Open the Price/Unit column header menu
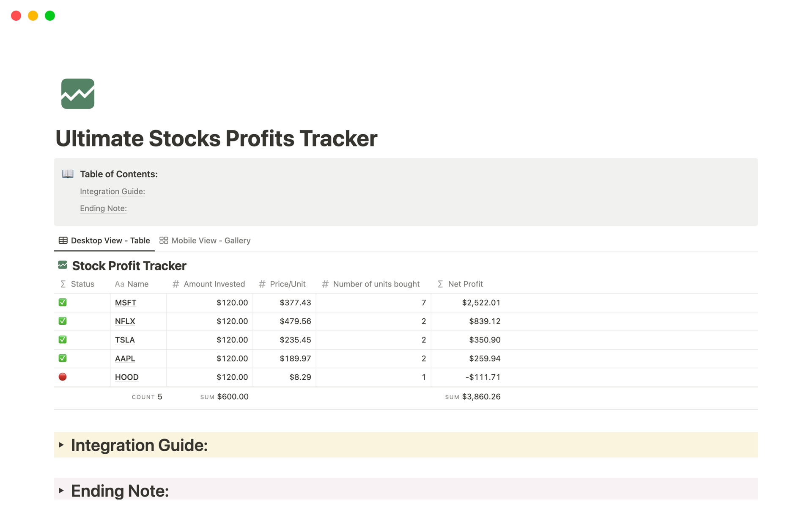Image resolution: width=812 pixels, height=508 pixels. [x=288, y=284]
